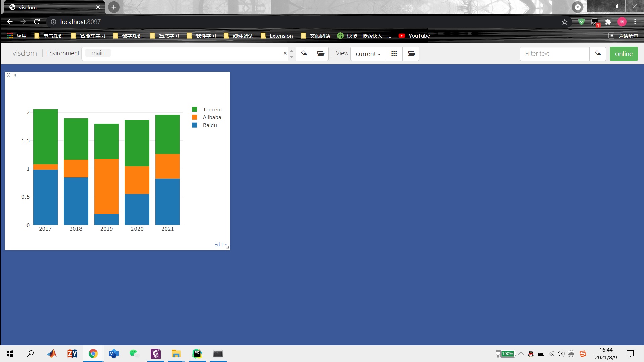Close the bar chart pane with X
Screen dimensions: 644x362
9,75
